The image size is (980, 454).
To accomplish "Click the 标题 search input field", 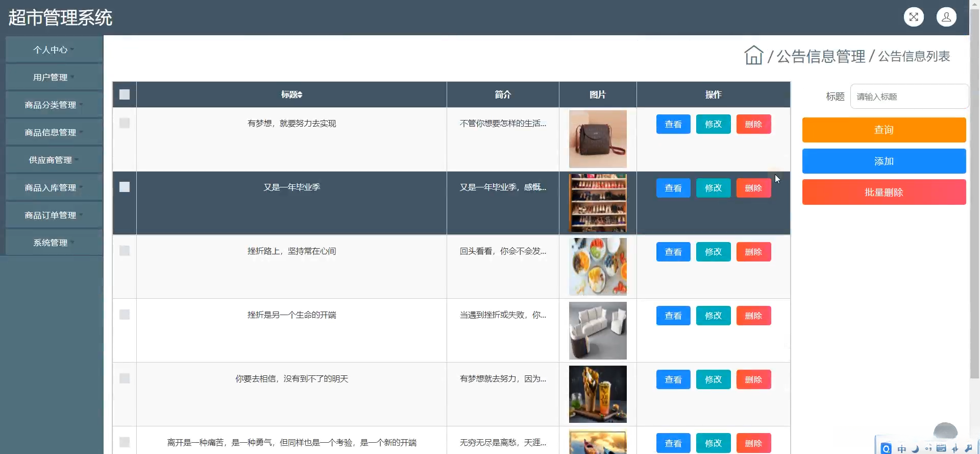I will (909, 97).
